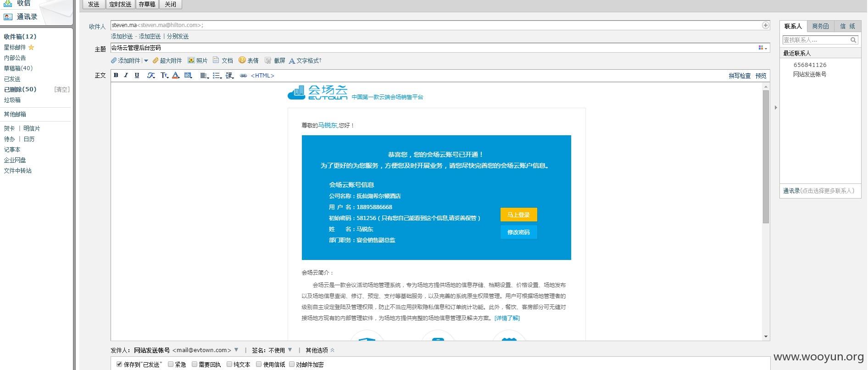Enable the 对邮件加密 checkbox
This screenshot has width=868, height=370.
coord(292,364)
